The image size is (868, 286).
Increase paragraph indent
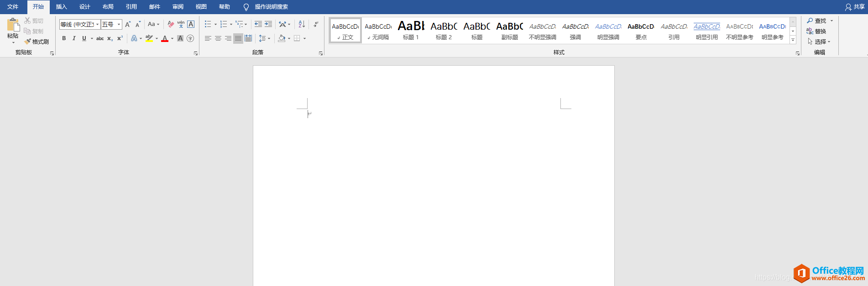point(268,24)
